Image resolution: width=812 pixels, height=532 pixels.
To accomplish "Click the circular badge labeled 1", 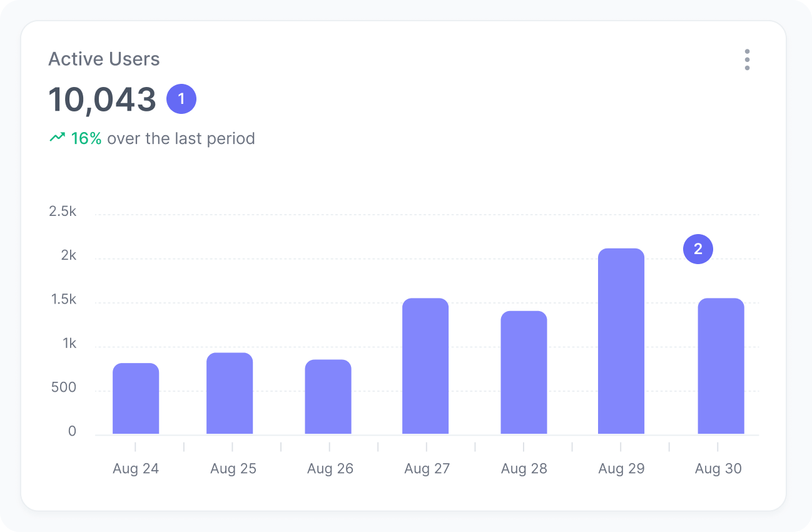I will [x=181, y=98].
